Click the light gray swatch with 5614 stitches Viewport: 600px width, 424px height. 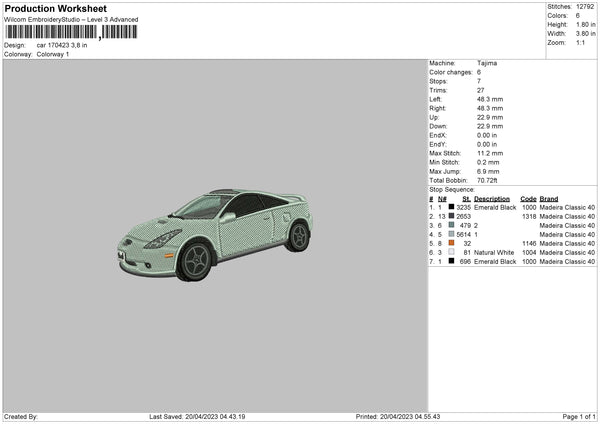click(x=453, y=234)
